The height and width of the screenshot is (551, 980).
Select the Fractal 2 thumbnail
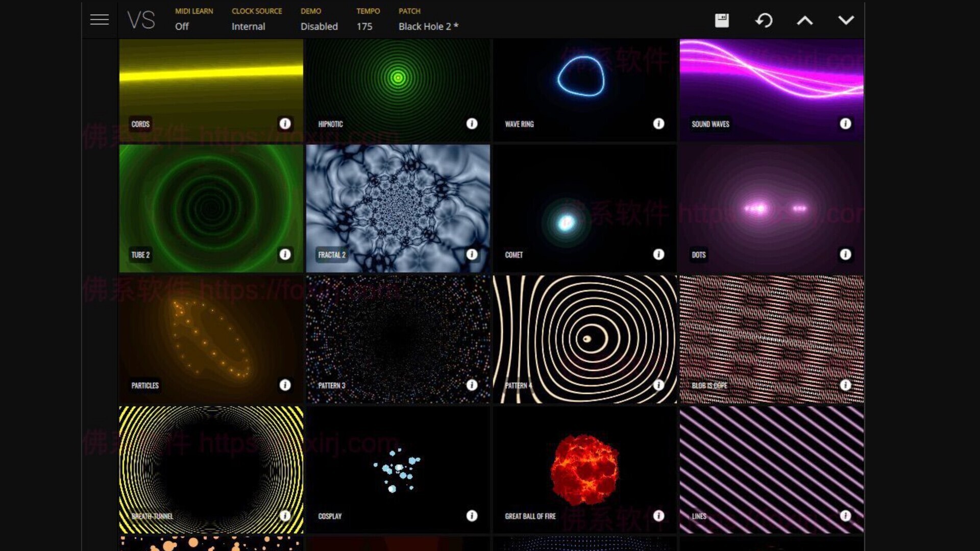(398, 208)
